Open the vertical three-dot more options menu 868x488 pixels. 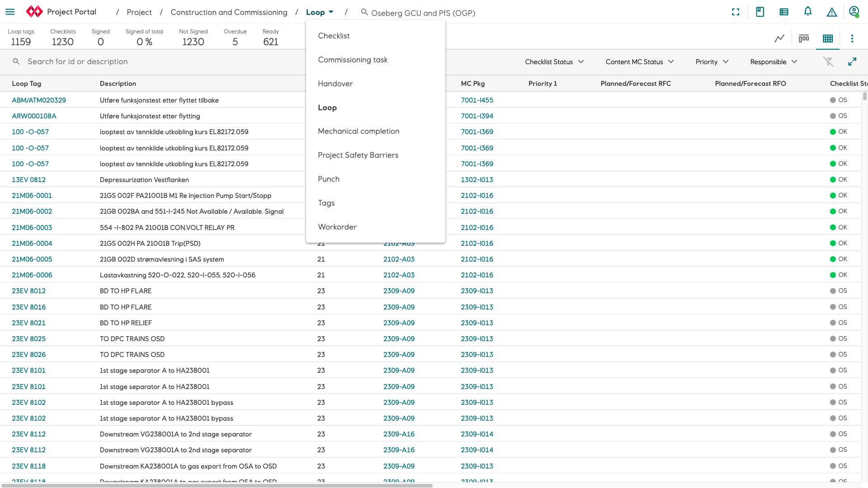coord(852,38)
